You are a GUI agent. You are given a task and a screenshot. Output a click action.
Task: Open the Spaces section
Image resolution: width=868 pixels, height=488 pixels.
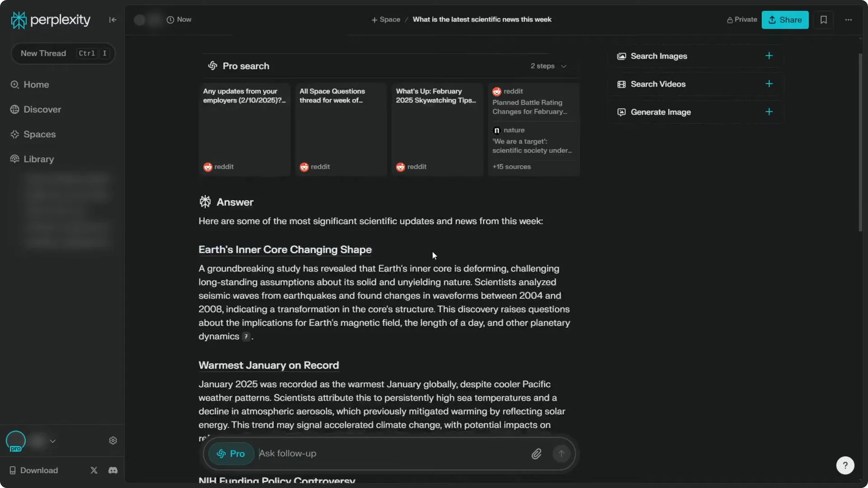39,134
